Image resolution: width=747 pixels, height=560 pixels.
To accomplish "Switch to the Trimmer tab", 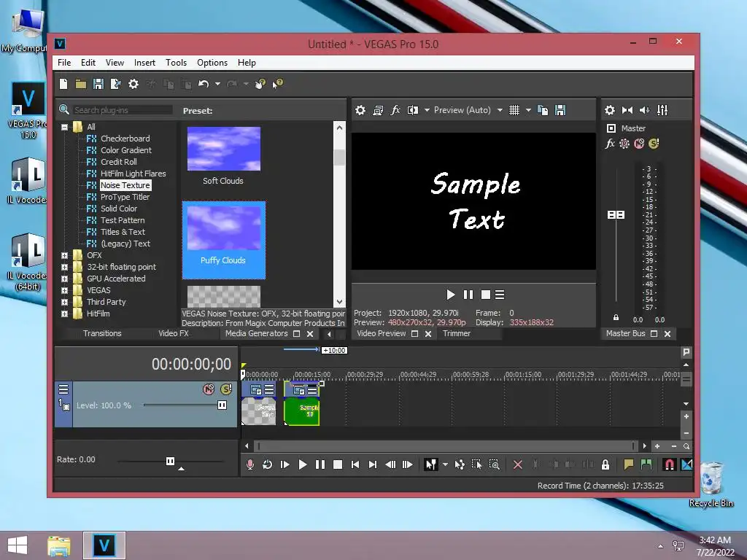I will tap(457, 333).
